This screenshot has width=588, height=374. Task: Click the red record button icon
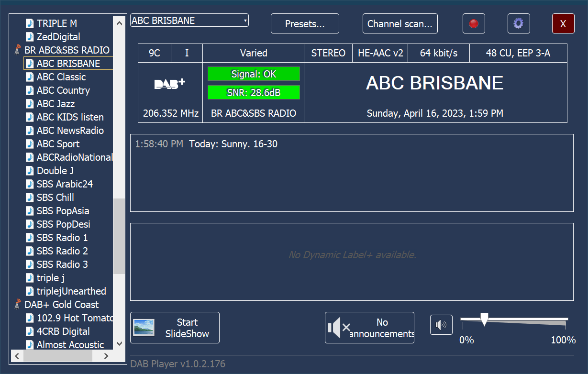pos(474,23)
